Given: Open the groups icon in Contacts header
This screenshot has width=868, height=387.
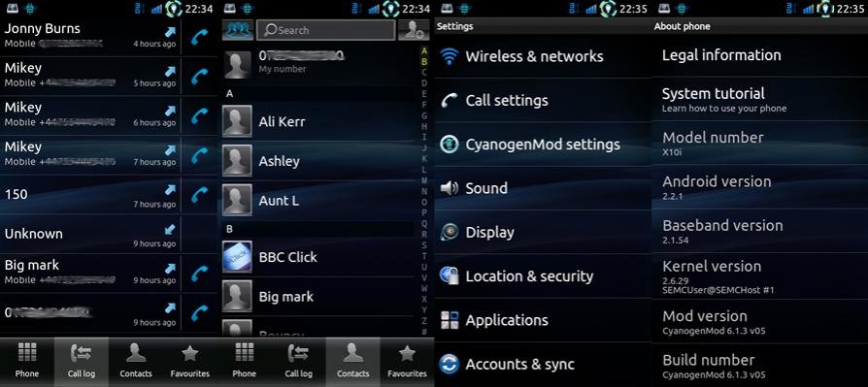Looking at the screenshot, I should click(x=238, y=30).
